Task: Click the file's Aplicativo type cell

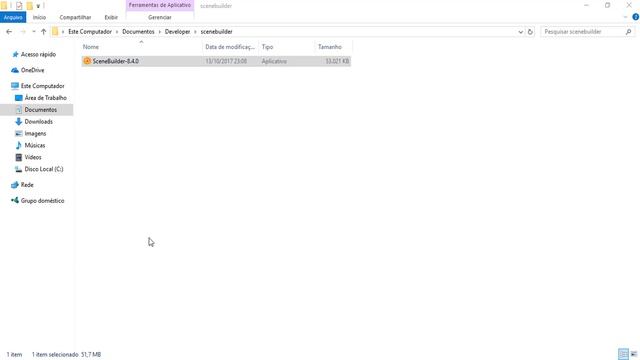Action: pyautogui.click(x=274, y=61)
